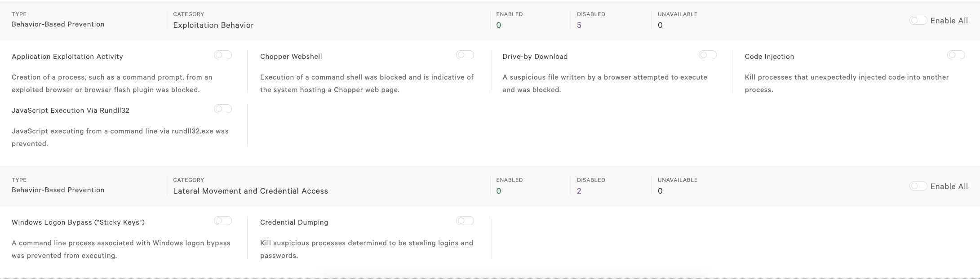Viewport: 980px width, 279px height.
Task: Switch on Code Injection prevention
Action: pyautogui.click(x=956, y=55)
